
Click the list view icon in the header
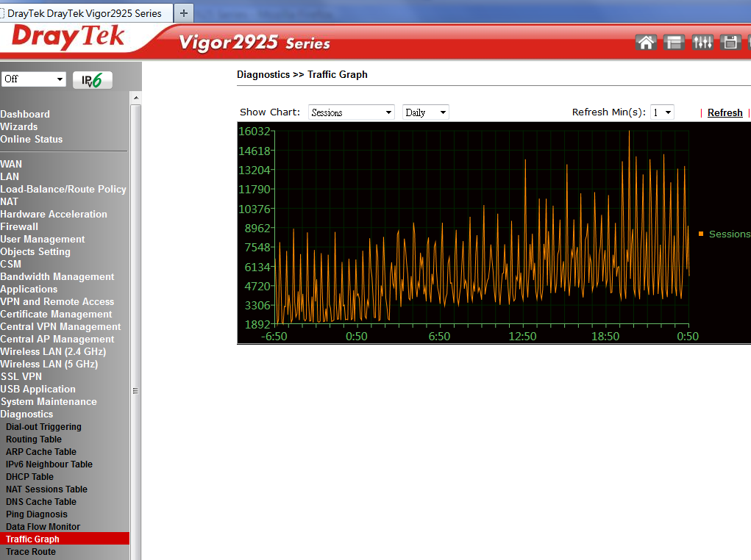[x=674, y=43]
